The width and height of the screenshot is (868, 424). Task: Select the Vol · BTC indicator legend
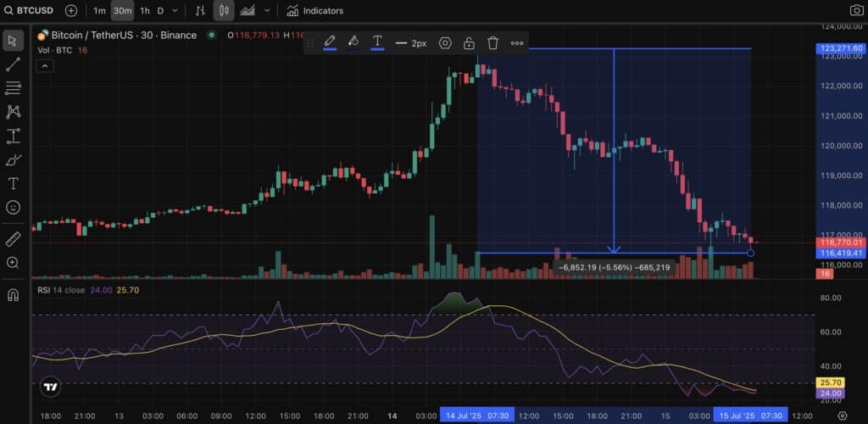tap(62, 50)
